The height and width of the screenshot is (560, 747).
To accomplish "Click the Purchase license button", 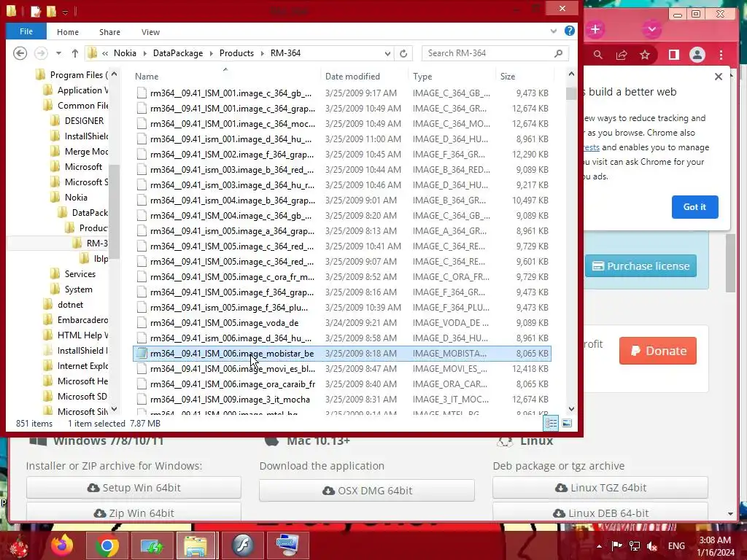I will point(640,265).
